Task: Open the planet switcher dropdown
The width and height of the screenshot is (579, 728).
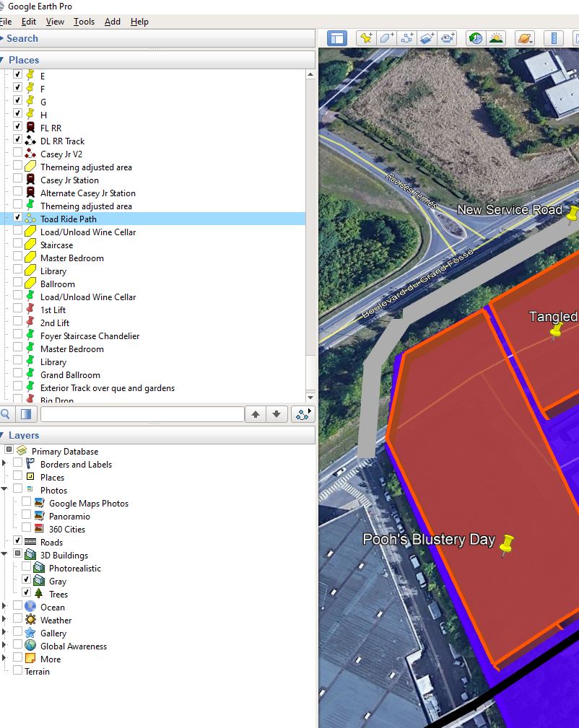Action: pos(525,38)
